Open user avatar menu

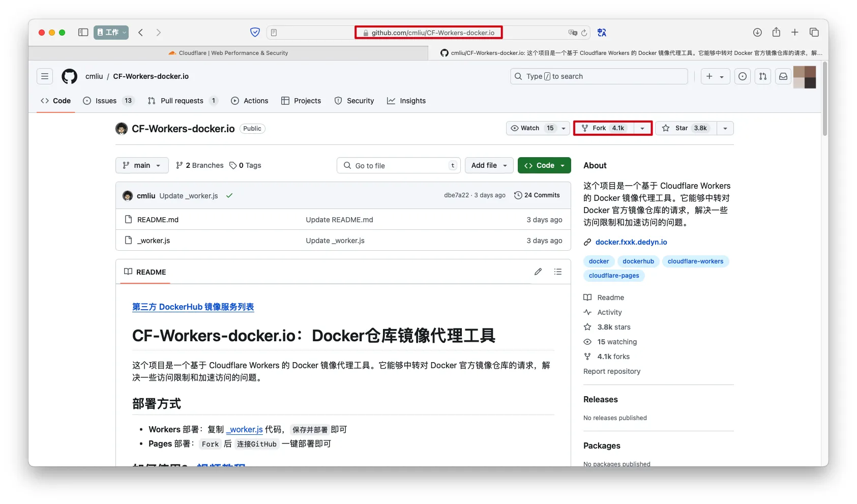point(805,77)
